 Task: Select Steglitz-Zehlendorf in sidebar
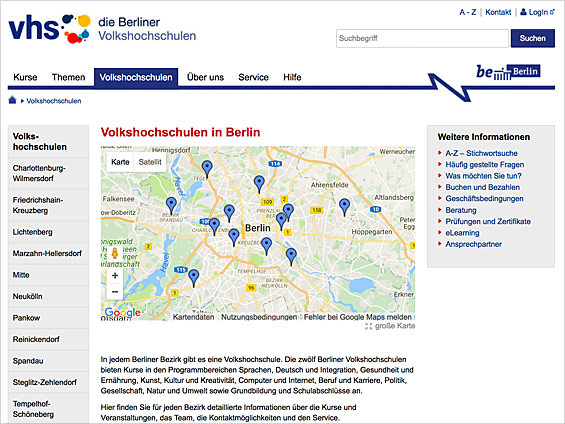(48, 382)
